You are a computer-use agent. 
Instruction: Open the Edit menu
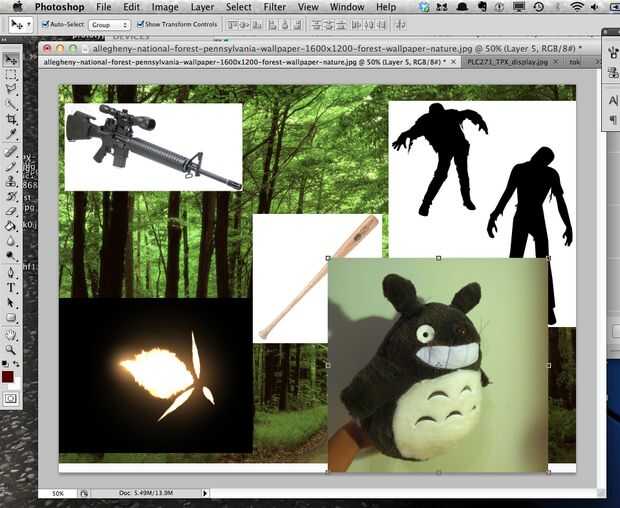point(131,7)
